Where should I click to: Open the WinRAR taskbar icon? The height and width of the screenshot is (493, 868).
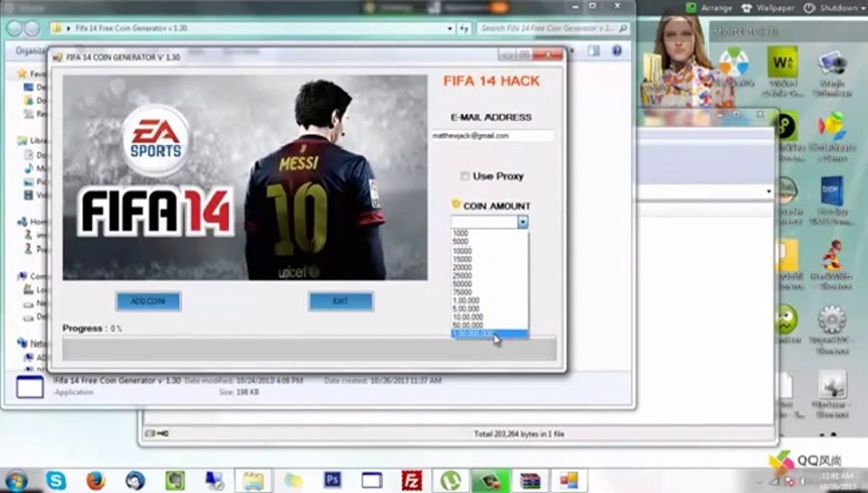[530, 480]
